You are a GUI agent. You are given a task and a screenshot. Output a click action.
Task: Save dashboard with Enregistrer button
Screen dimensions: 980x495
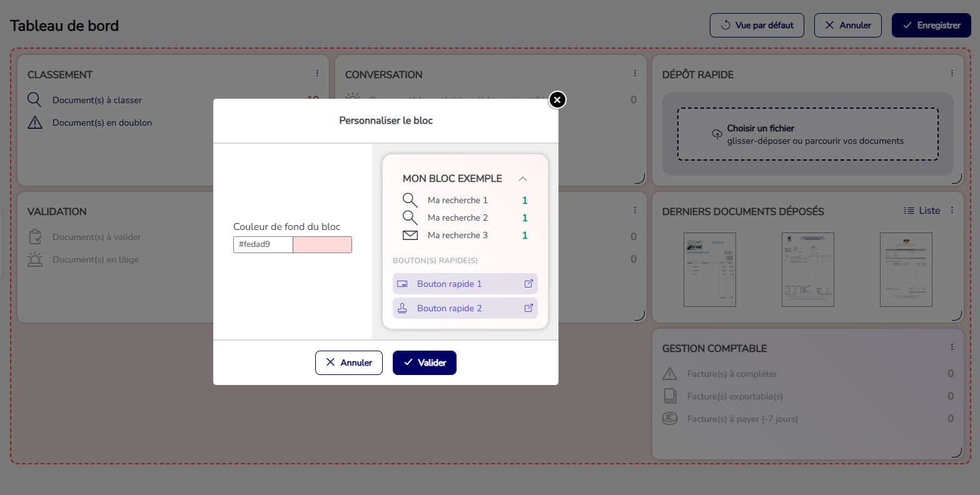click(931, 26)
